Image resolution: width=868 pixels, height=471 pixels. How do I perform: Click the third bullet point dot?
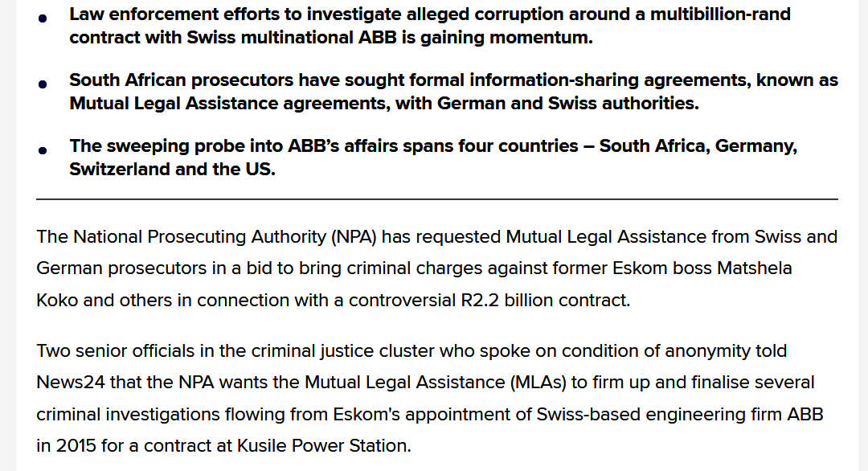43,149
